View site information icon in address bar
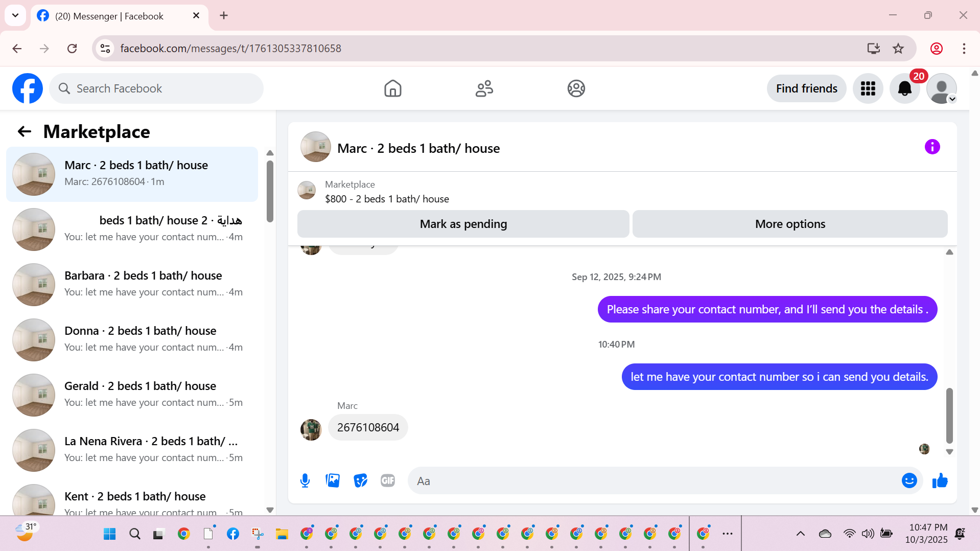Viewport: 980px width, 551px height. (x=105, y=49)
